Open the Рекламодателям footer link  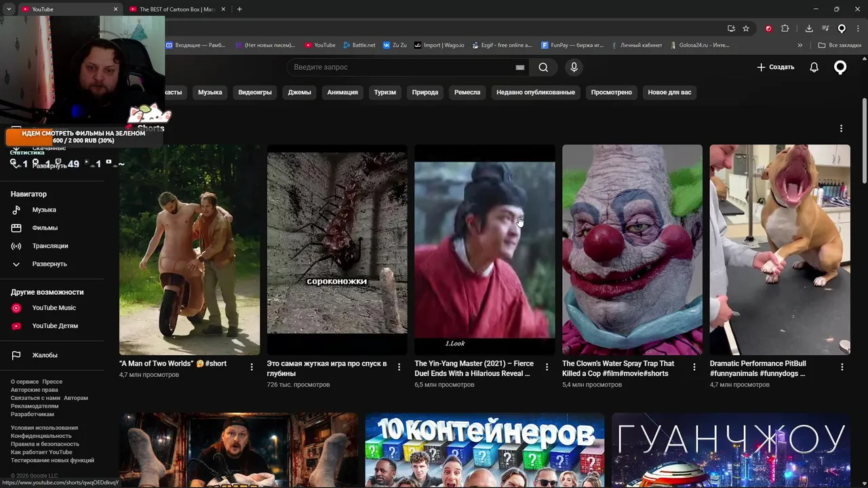[x=35, y=406]
